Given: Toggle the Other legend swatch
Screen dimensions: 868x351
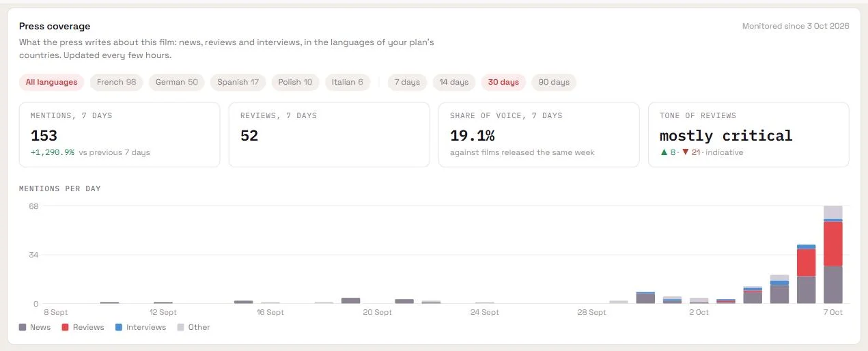Looking at the screenshot, I should 181,327.
